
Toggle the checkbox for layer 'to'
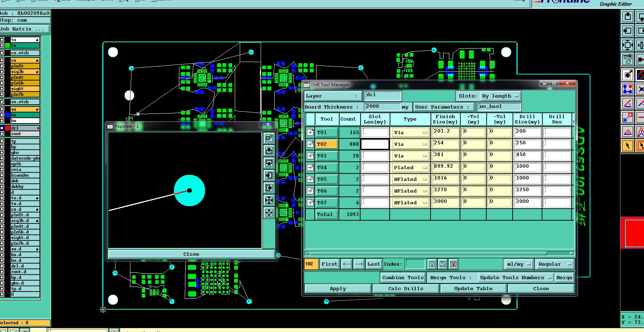[2, 40]
